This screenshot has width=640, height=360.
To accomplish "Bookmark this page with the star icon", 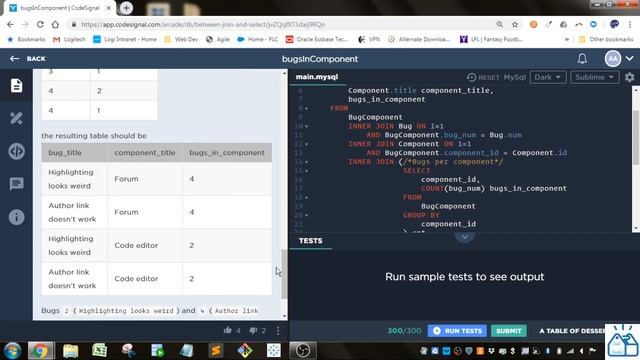I will pos(515,24).
